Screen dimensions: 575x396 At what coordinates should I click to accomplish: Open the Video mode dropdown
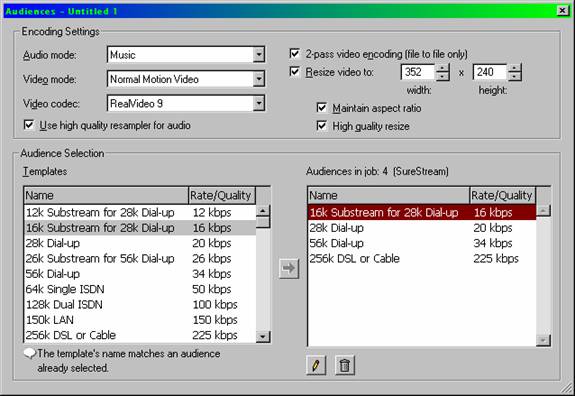coord(259,79)
